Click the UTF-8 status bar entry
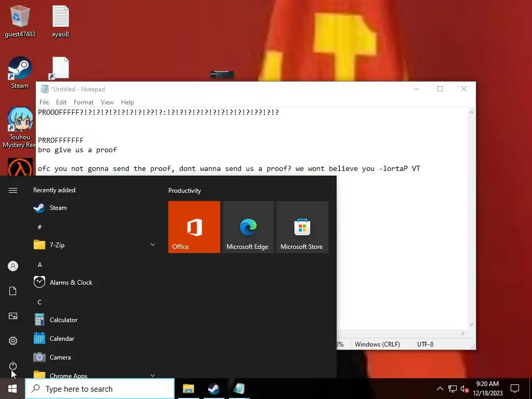The image size is (532, 399). click(x=425, y=344)
